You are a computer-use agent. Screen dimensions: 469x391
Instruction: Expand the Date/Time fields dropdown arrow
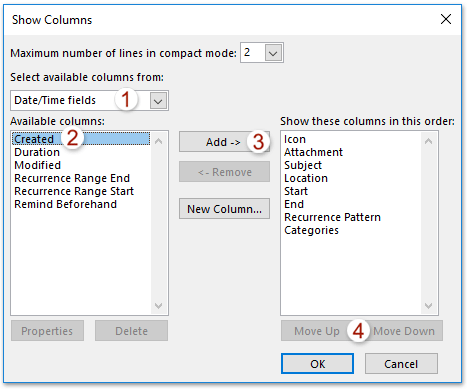[x=158, y=101]
